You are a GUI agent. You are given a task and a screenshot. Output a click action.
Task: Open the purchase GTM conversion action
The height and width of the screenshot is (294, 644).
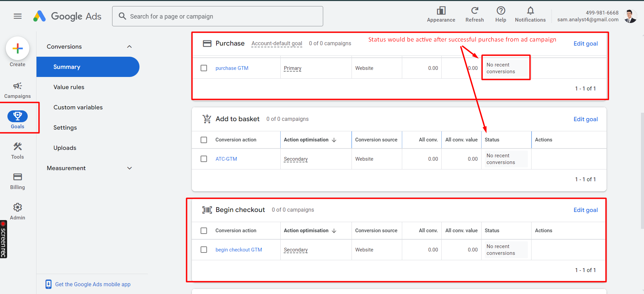(x=232, y=68)
